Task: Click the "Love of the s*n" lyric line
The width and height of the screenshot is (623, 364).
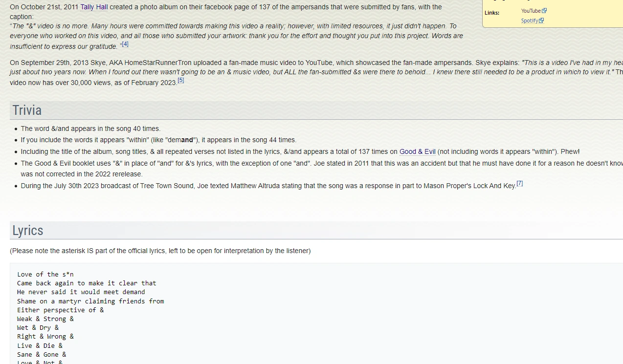Action: tap(45, 274)
